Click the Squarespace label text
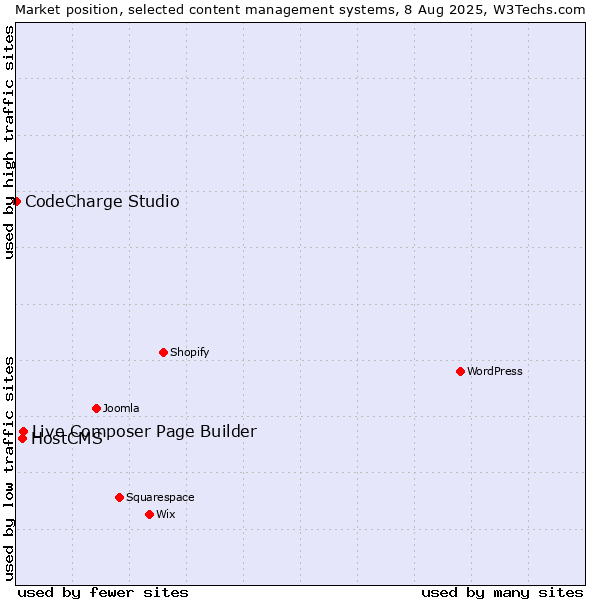Screen dimensions: 600x600 pos(160,497)
